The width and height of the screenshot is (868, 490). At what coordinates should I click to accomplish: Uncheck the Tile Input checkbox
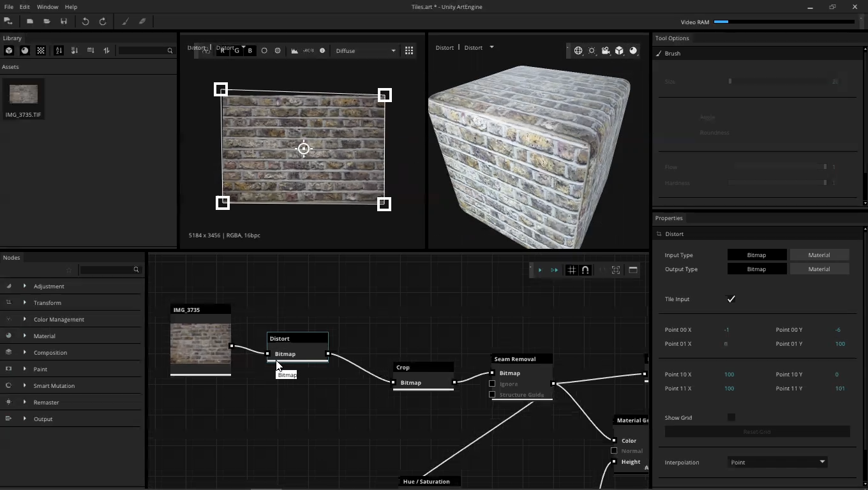[x=731, y=299]
